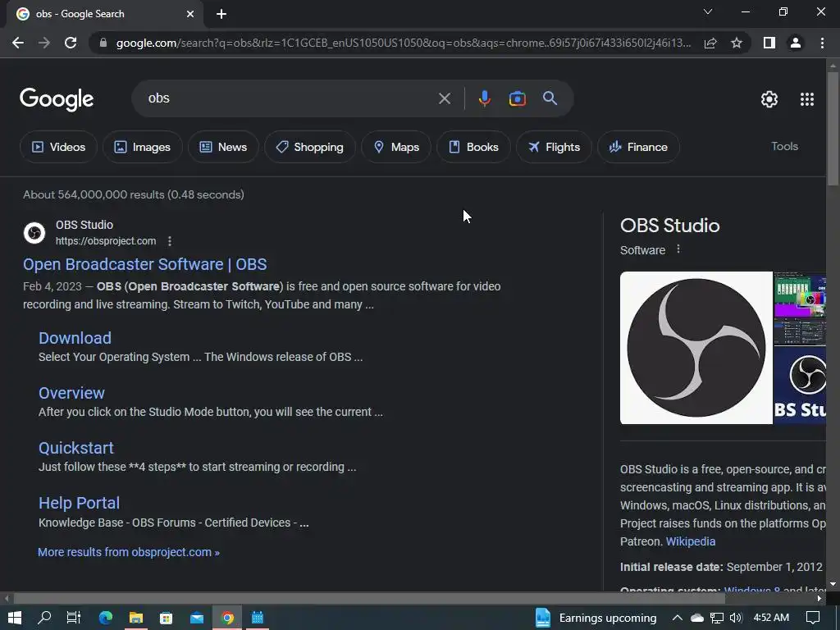Submit search with magnifier icon
840x630 pixels.
pyautogui.click(x=550, y=98)
